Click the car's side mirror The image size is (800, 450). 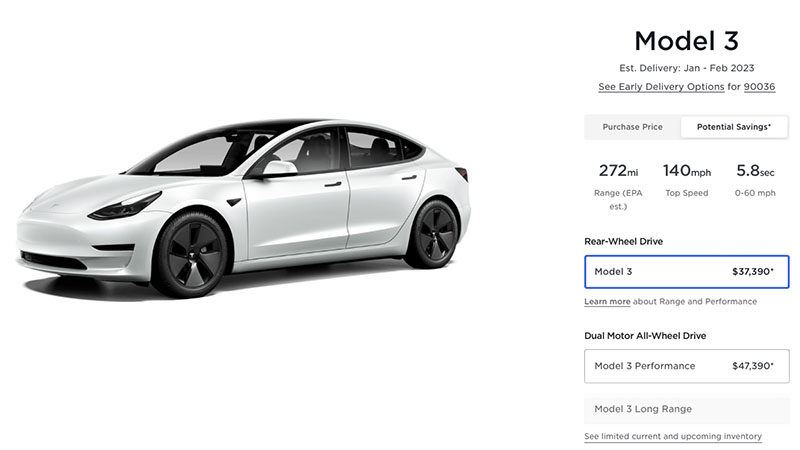coord(278,168)
